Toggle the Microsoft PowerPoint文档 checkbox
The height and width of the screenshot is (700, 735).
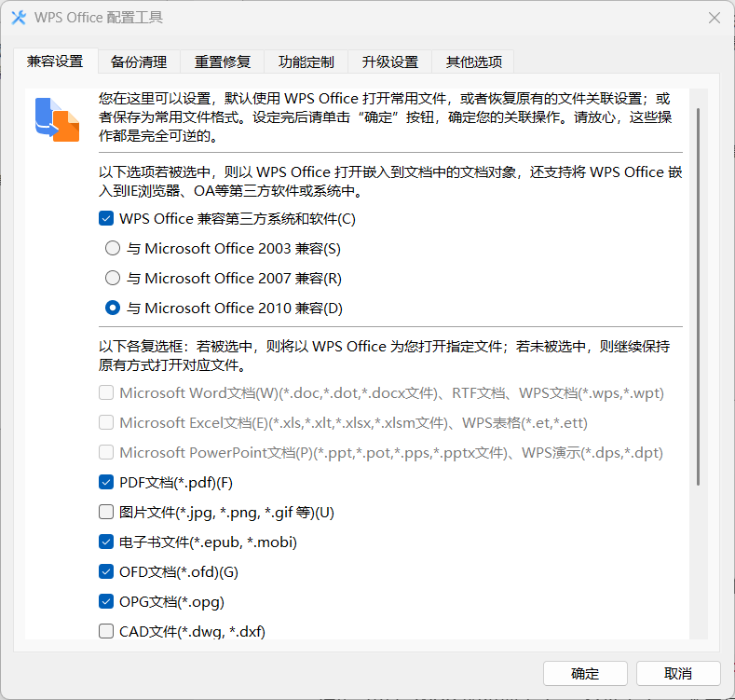pos(106,453)
